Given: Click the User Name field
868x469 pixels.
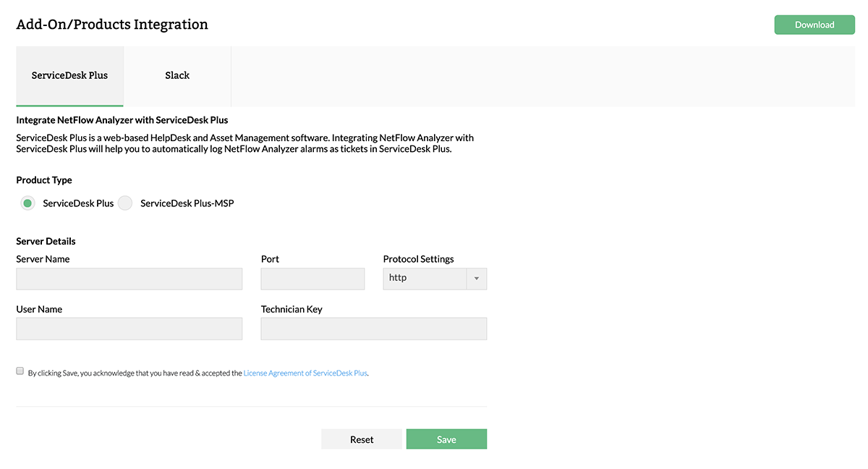Looking at the screenshot, I should pos(129,329).
